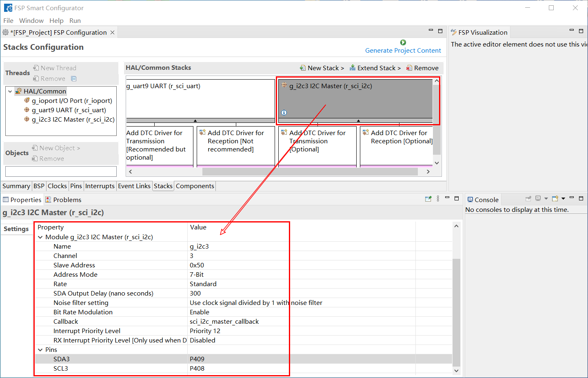Viewport: 588px width, 378px height.
Task: Click the SCL3 pin value P408
Action: (197, 368)
